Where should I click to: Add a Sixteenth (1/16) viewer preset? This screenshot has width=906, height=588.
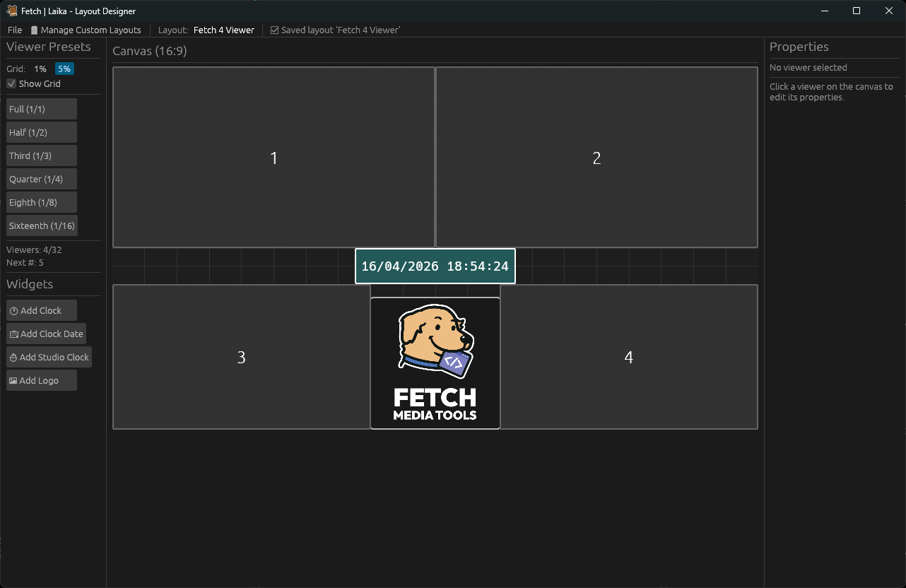coord(41,225)
